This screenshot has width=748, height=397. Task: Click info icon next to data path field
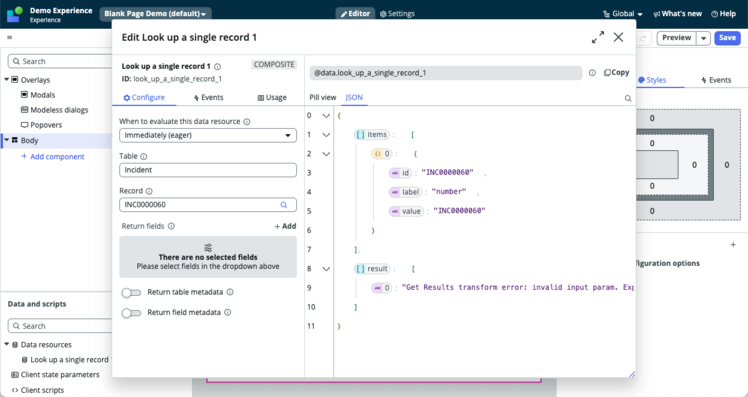pyautogui.click(x=592, y=73)
